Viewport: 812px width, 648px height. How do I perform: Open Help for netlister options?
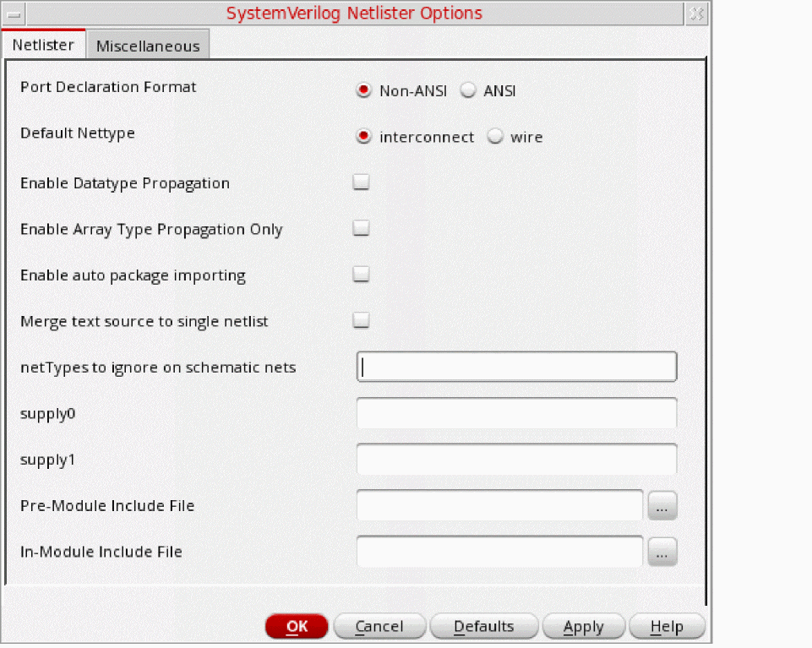coord(667,626)
